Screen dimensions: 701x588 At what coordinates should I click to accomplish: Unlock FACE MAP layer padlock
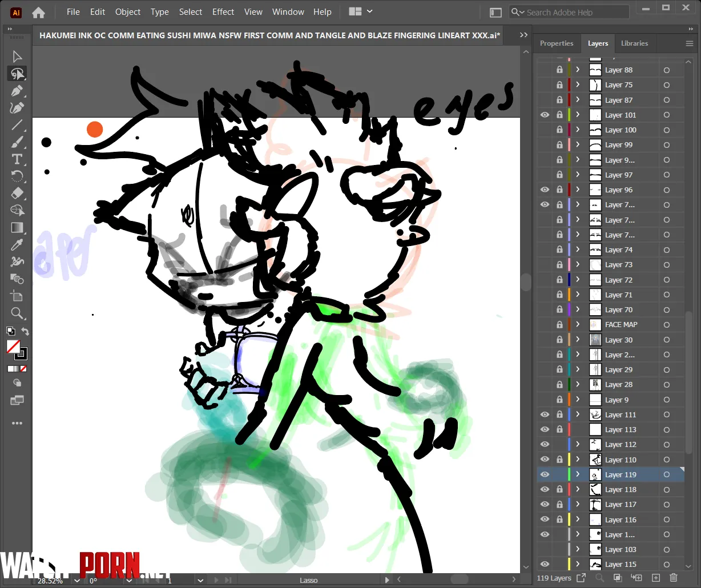tap(559, 324)
